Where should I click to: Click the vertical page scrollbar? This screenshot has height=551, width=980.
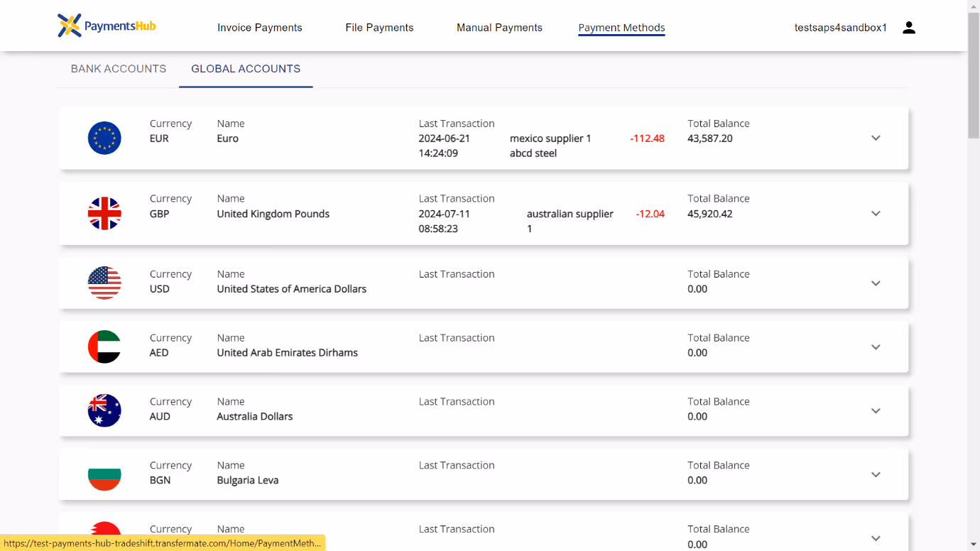[974, 275]
